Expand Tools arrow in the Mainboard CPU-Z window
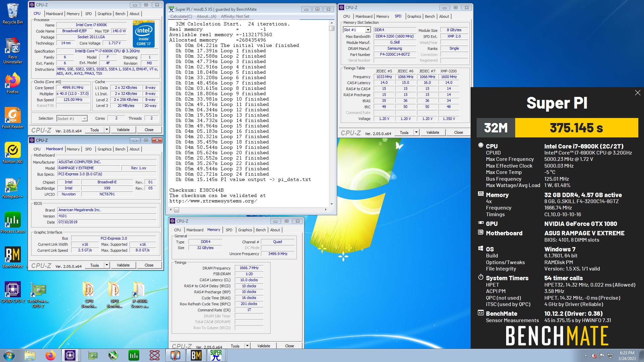Screen dimensions: 644x362 pyautogui.click(x=107, y=265)
